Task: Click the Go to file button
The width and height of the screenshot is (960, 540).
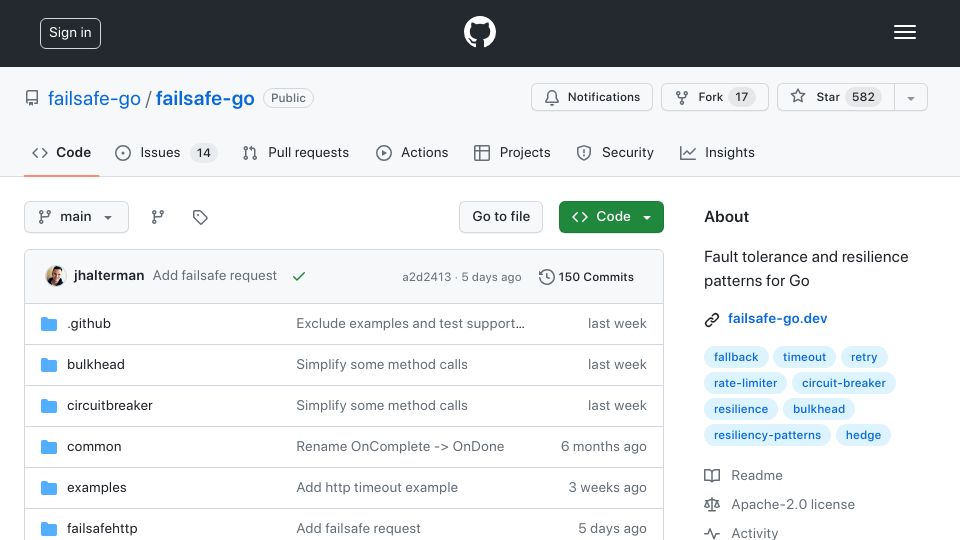Action: click(501, 217)
